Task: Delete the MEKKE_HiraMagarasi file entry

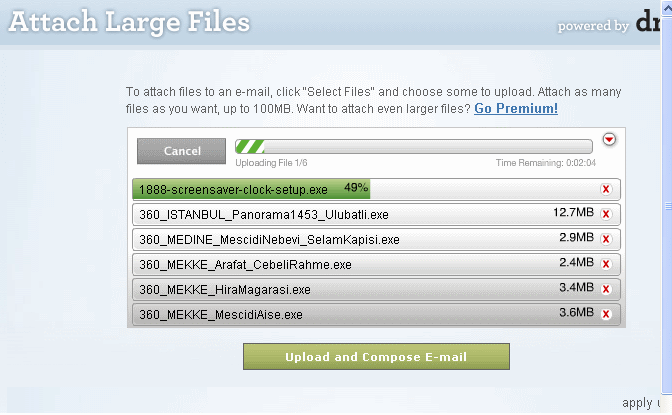Action: point(606,290)
